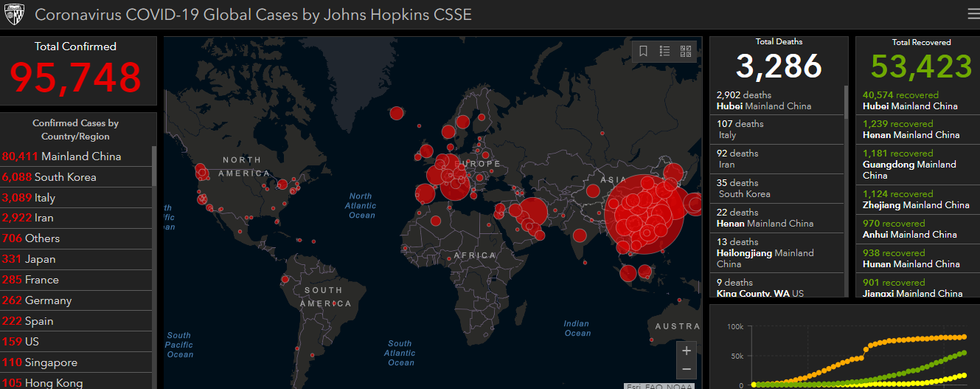
Task: Click the 107 deaths Italy entry
Action: tap(777, 129)
